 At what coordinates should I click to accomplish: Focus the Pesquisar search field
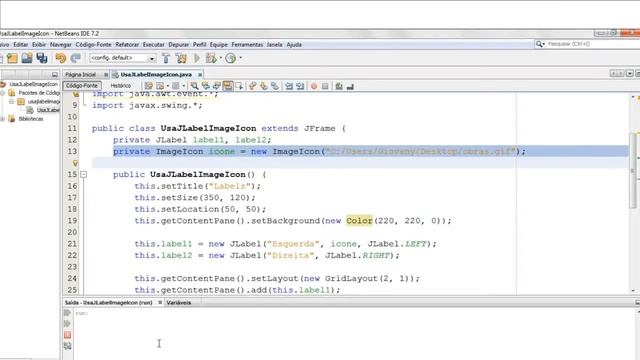[588, 44]
